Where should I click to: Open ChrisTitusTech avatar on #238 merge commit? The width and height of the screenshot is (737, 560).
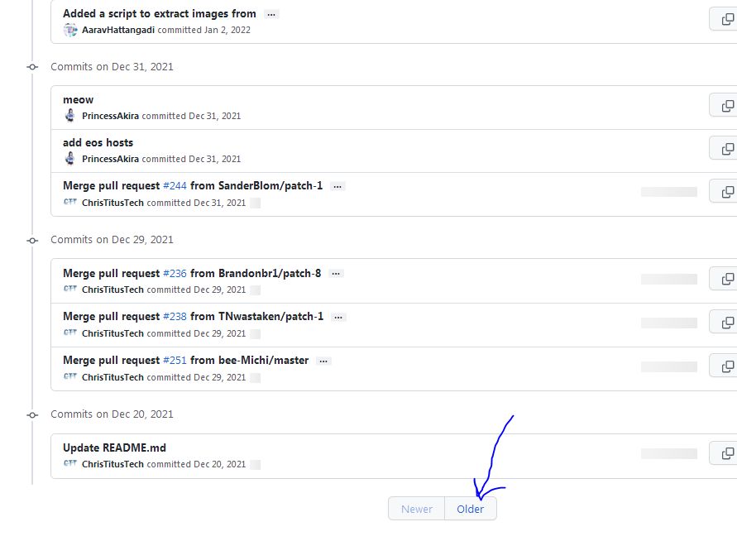tap(70, 333)
